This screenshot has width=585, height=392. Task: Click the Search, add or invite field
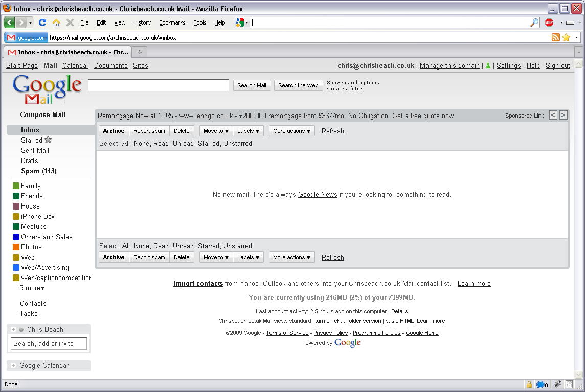pyautogui.click(x=49, y=343)
